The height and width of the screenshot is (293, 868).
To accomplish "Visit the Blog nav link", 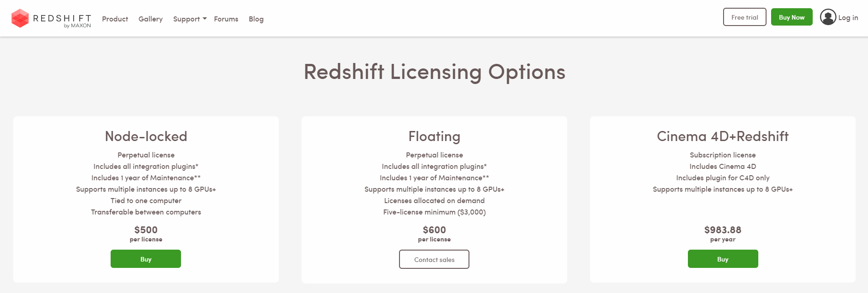I will click(x=256, y=19).
